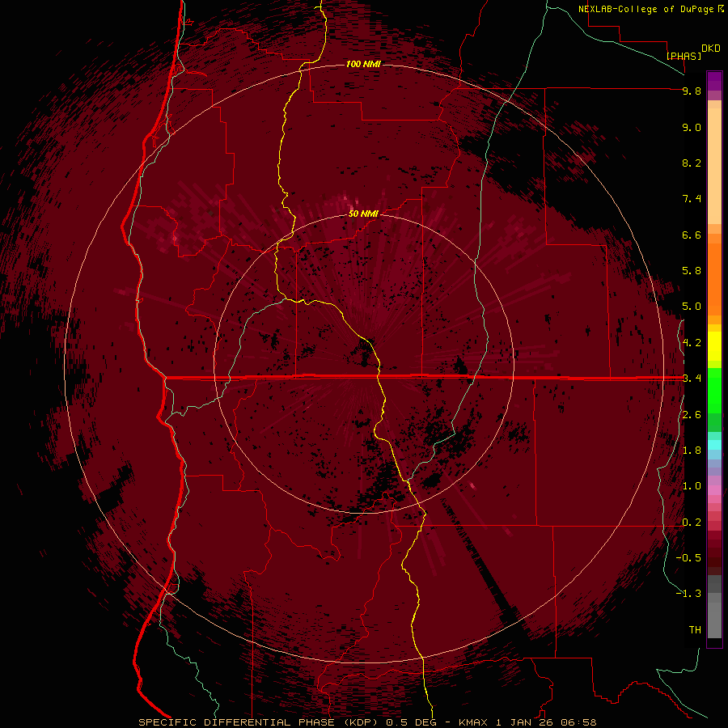
Task: Click the 1.0 value on the color scale
Action: click(x=692, y=486)
